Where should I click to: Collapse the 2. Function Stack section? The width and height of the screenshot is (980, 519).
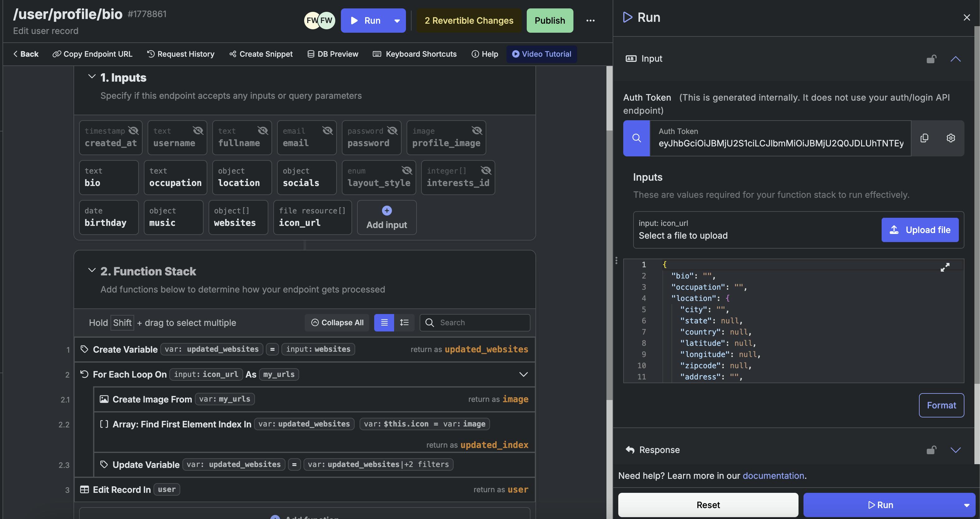92,270
